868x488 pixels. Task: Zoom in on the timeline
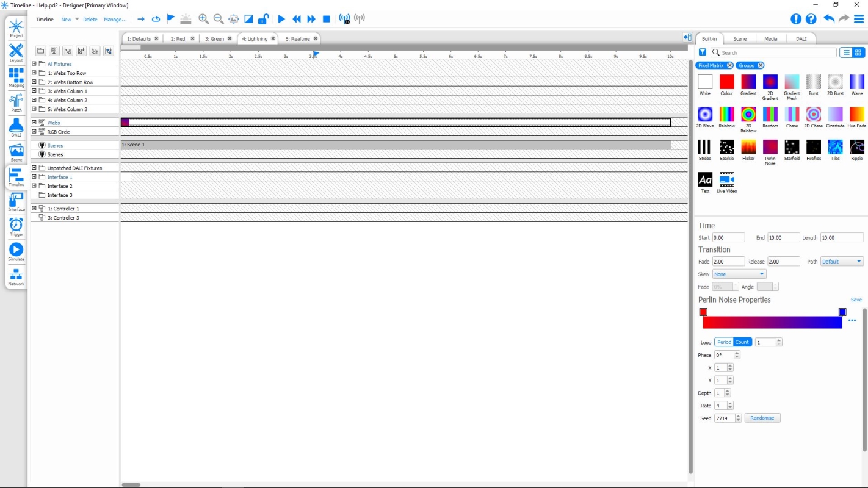tap(203, 19)
